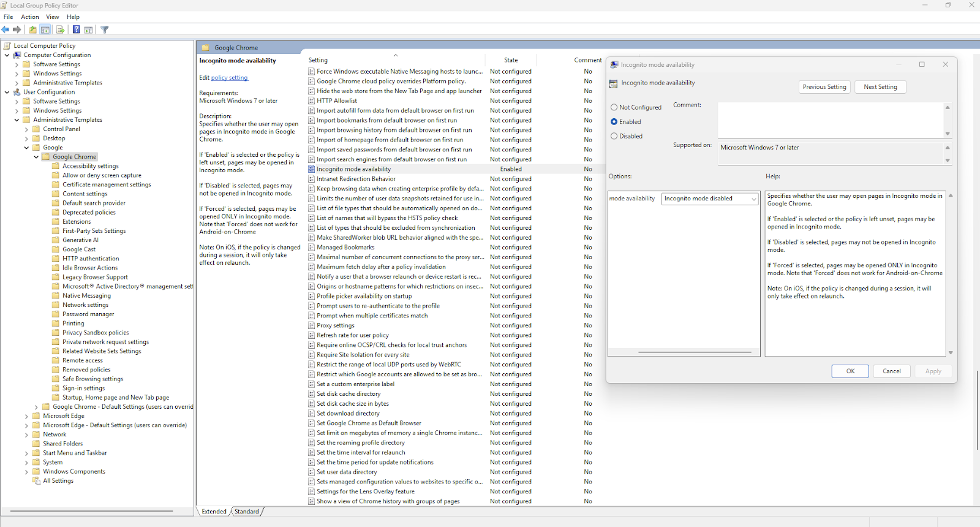The width and height of the screenshot is (980, 527).
Task: Open the Action menu
Action: [30, 17]
